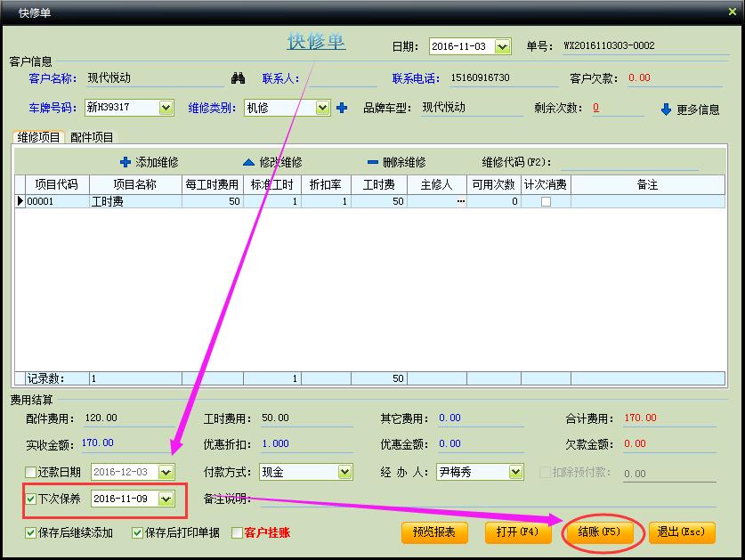Click the 配件费用 value 120.00

click(101, 418)
